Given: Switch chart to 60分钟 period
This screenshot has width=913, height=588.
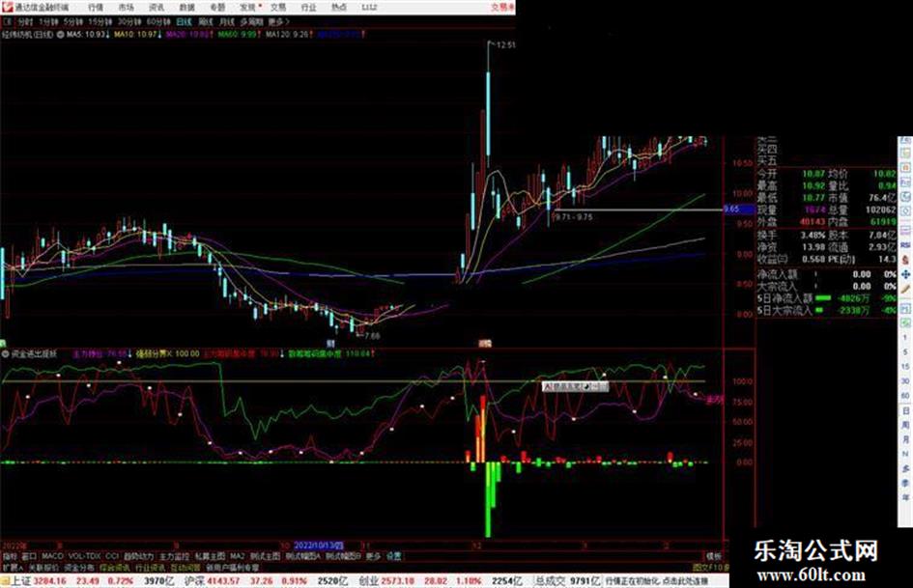Looking at the screenshot, I should coord(158,21).
